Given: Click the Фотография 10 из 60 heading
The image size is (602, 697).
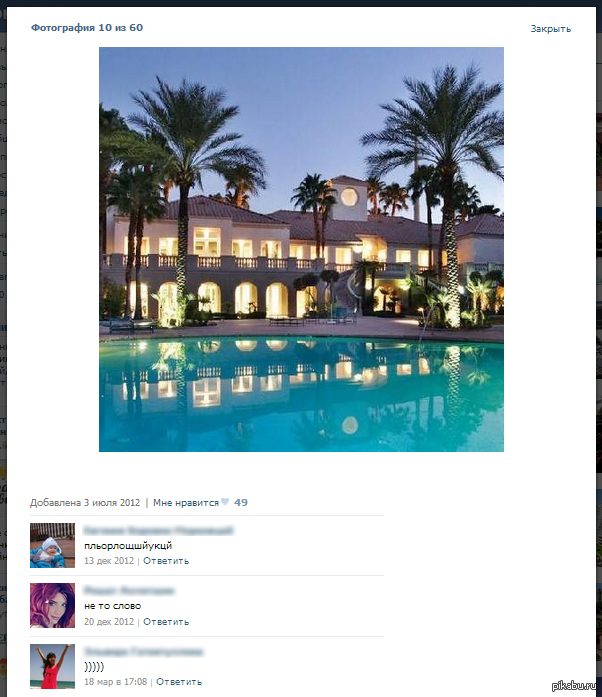Looking at the screenshot, I should tap(87, 28).
